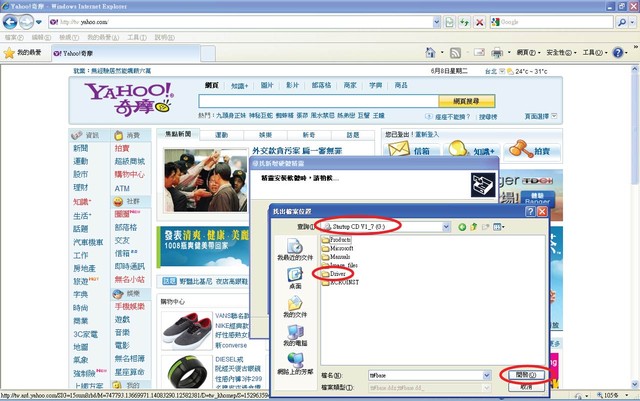The height and width of the screenshot is (401, 640).
Task: Click the IE Forward arrow button
Action: (x=26, y=22)
